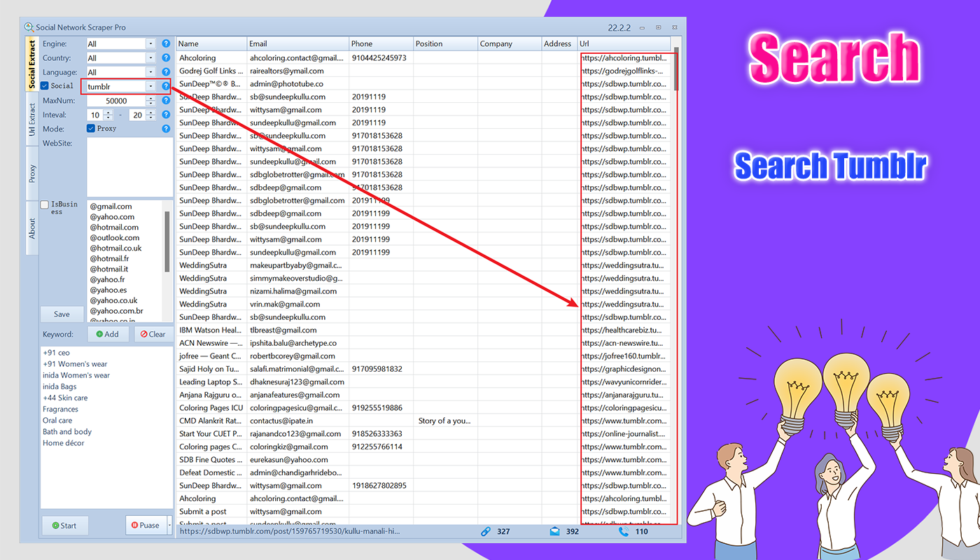Screen dimensions: 980x560
Task: Open the About side tab
Action: pos(31,228)
